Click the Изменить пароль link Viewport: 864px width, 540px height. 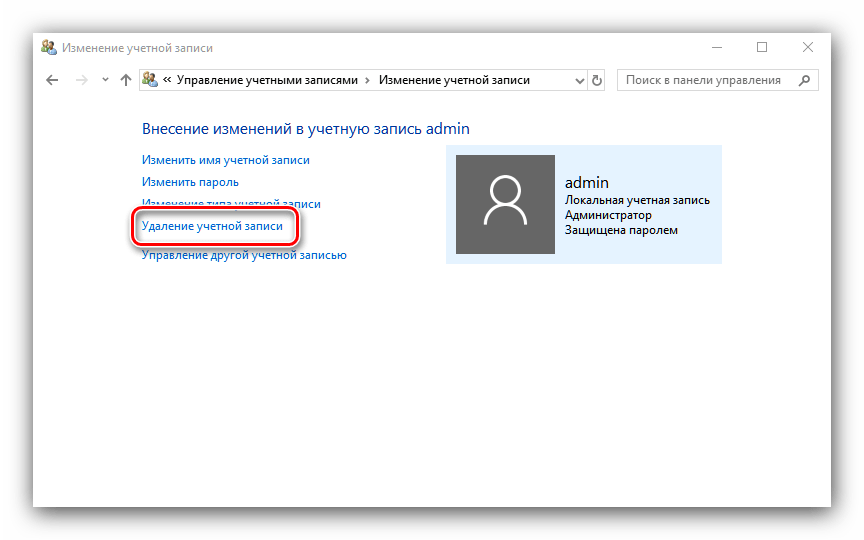190,182
